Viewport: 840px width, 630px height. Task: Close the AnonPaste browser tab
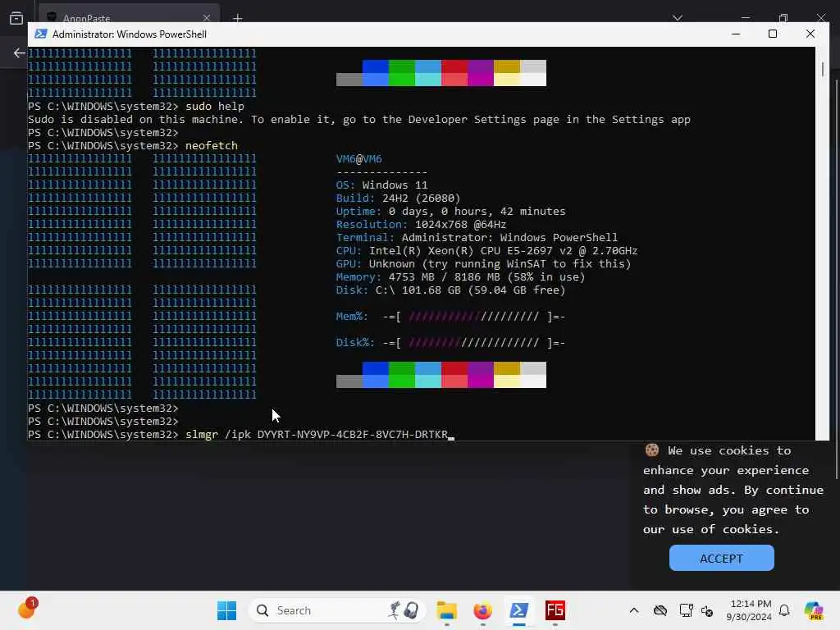point(207,18)
